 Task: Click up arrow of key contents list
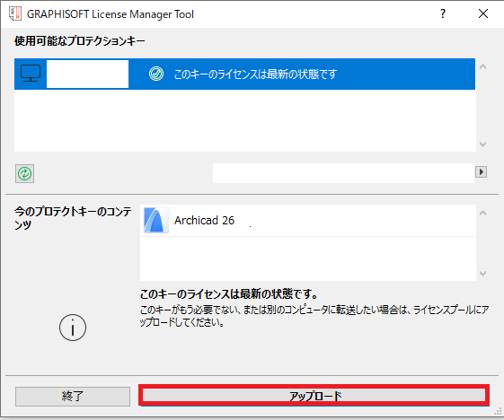pos(482,213)
